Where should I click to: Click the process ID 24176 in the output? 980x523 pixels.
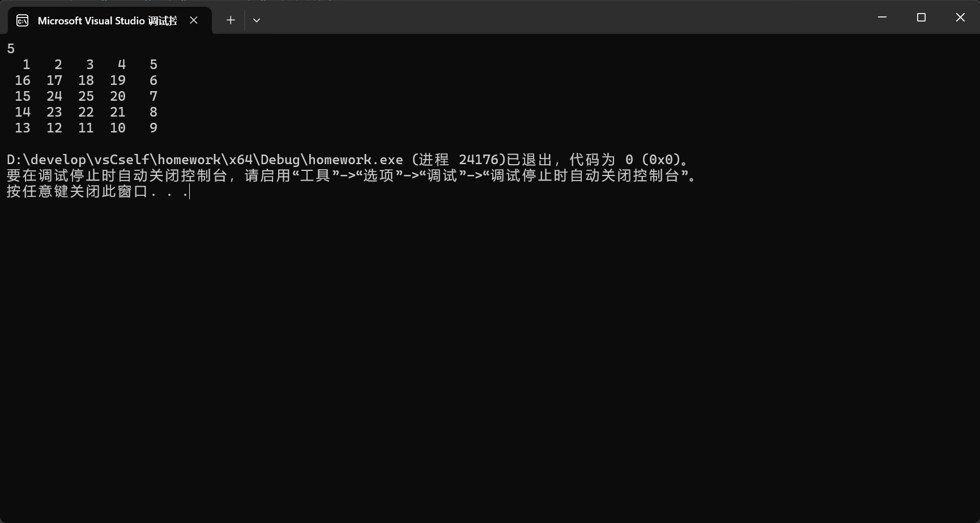coord(479,159)
